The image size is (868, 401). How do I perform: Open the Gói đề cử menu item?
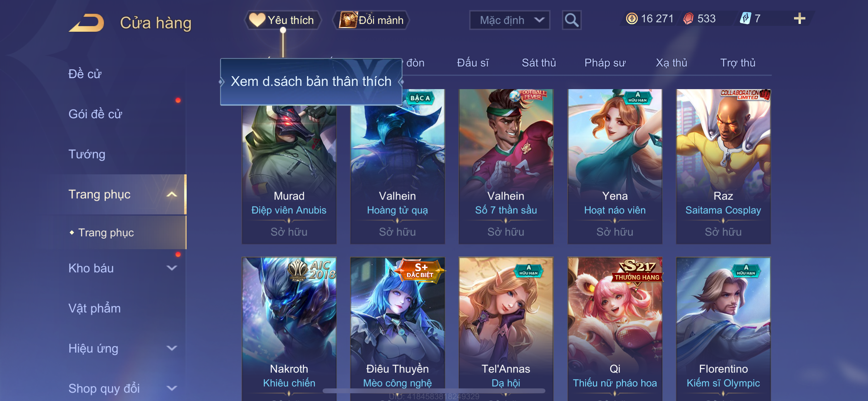tap(95, 114)
